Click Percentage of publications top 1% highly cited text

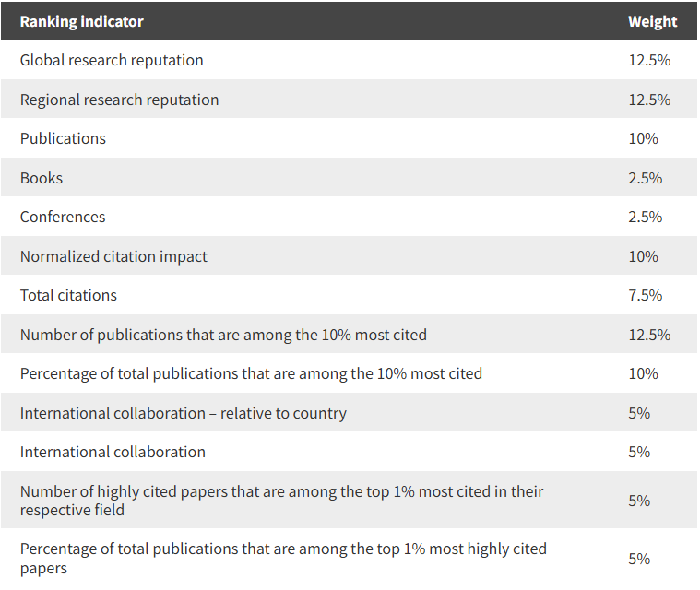pyautogui.click(x=283, y=559)
